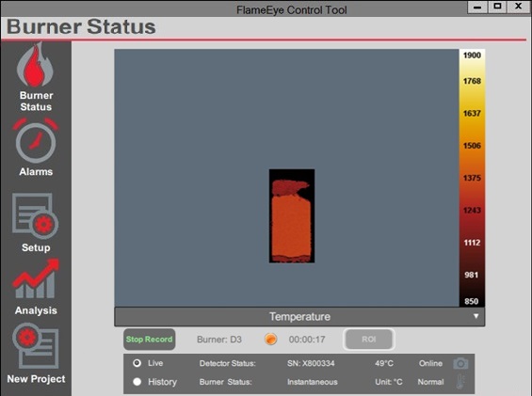Click the Instantaneous burner status value
Viewport: 532px width, 396px height.
click(313, 382)
